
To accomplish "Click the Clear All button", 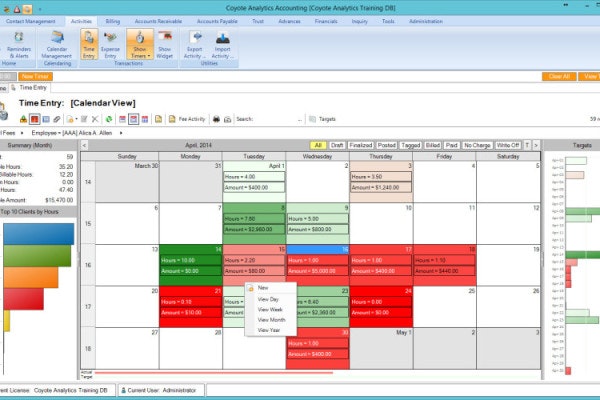I will 559,77.
